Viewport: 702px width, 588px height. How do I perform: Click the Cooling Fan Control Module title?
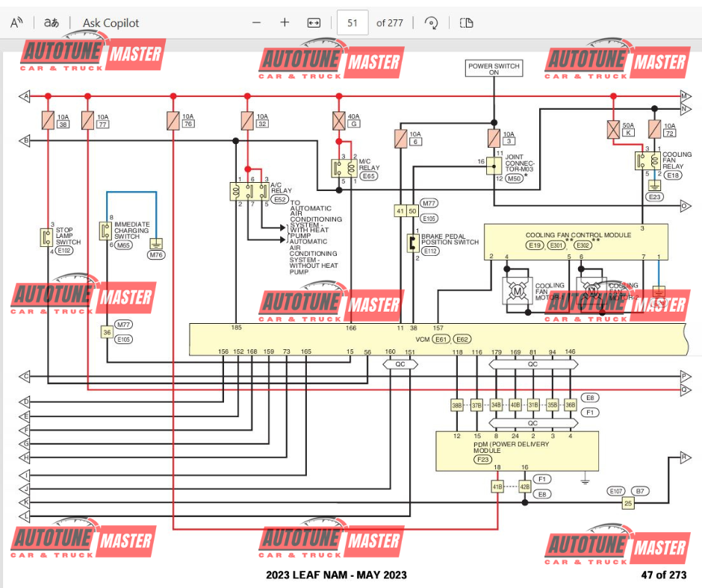point(568,235)
